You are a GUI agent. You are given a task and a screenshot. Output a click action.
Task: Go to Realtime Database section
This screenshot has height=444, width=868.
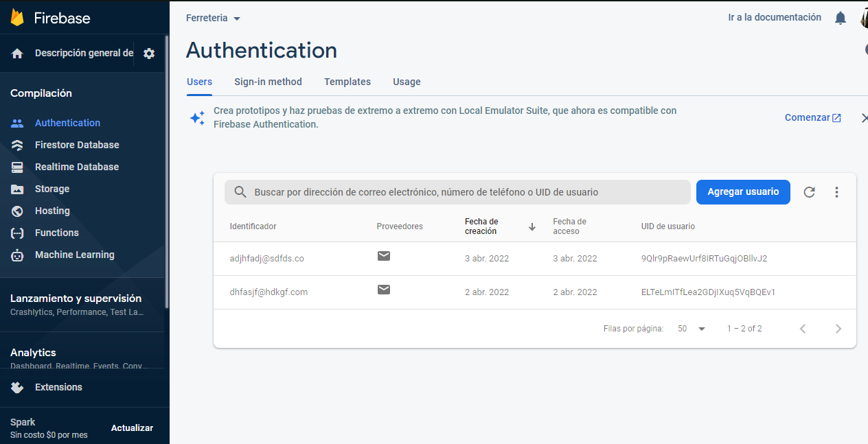pyautogui.click(x=77, y=167)
